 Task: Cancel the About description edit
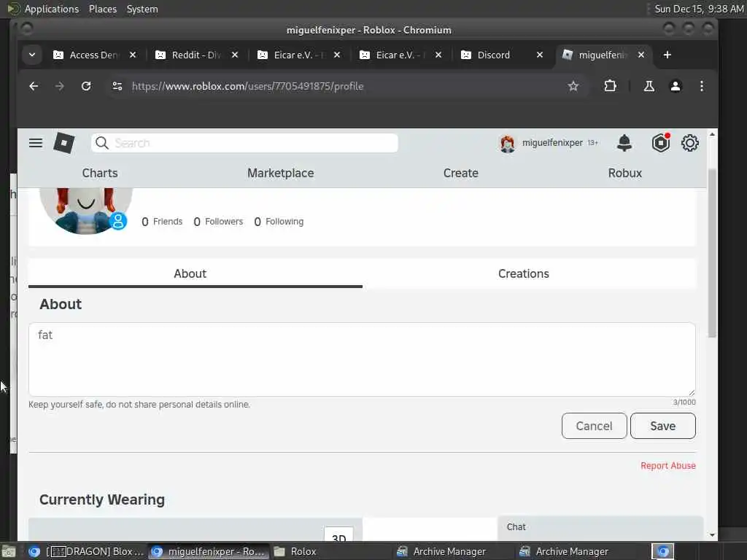click(594, 426)
